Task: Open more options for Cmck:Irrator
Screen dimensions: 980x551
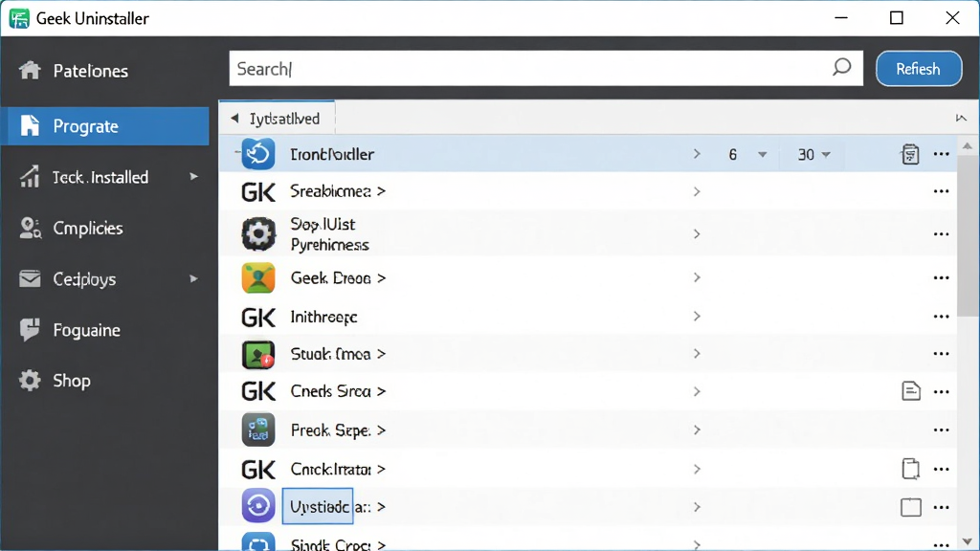Action: click(942, 469)
